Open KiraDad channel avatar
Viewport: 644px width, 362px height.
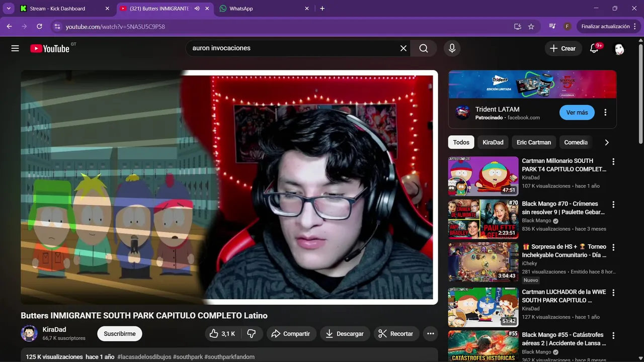click(29, 333)
